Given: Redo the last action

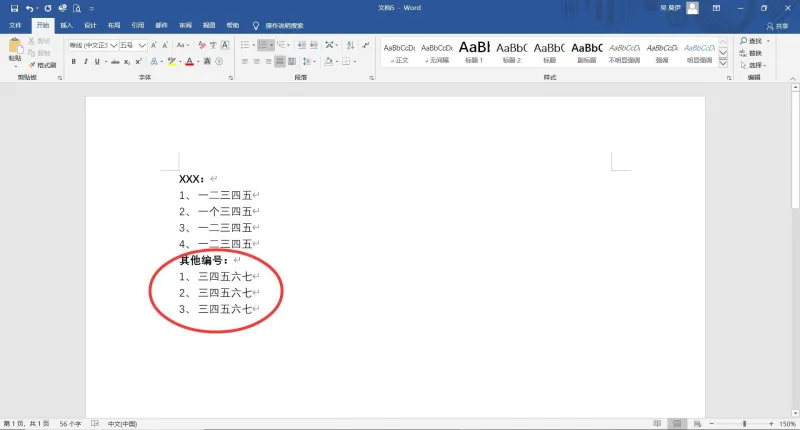Looking at the screenshot, I should pos(47,8).
